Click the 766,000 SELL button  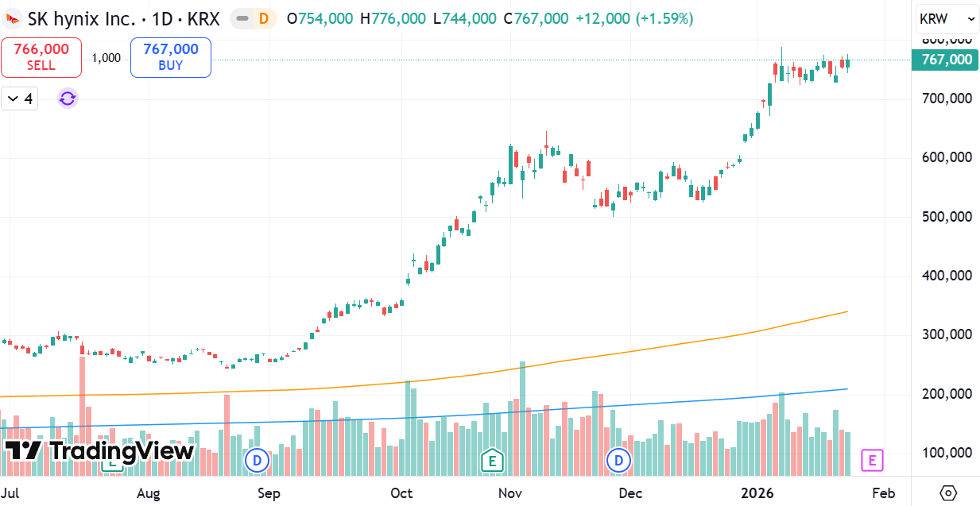point(41,57)
